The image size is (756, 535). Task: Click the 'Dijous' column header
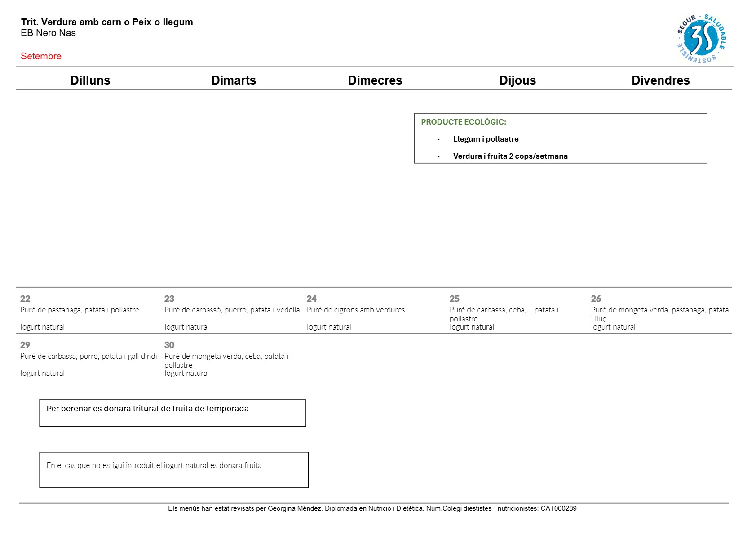tap(517, 80)
